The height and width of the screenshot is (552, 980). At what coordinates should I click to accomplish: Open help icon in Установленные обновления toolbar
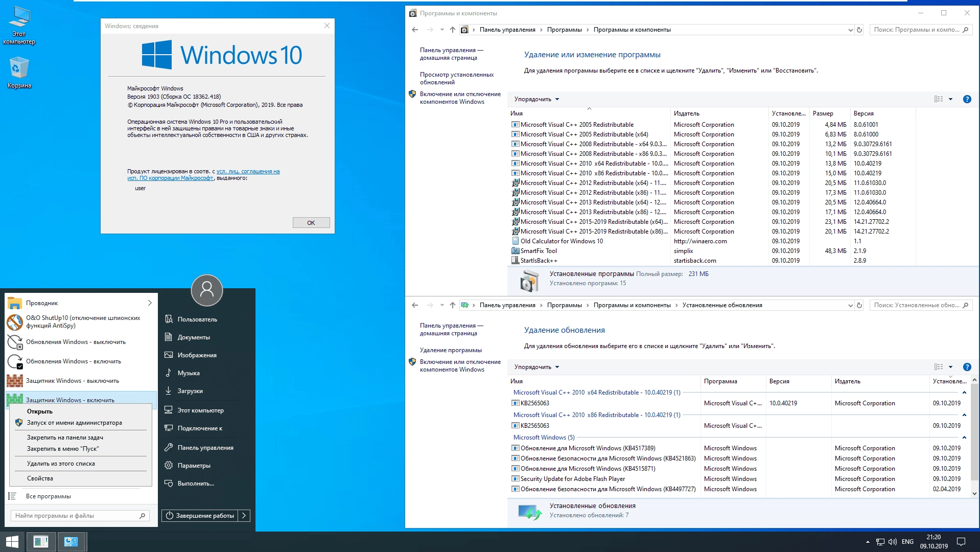[967, 367]
